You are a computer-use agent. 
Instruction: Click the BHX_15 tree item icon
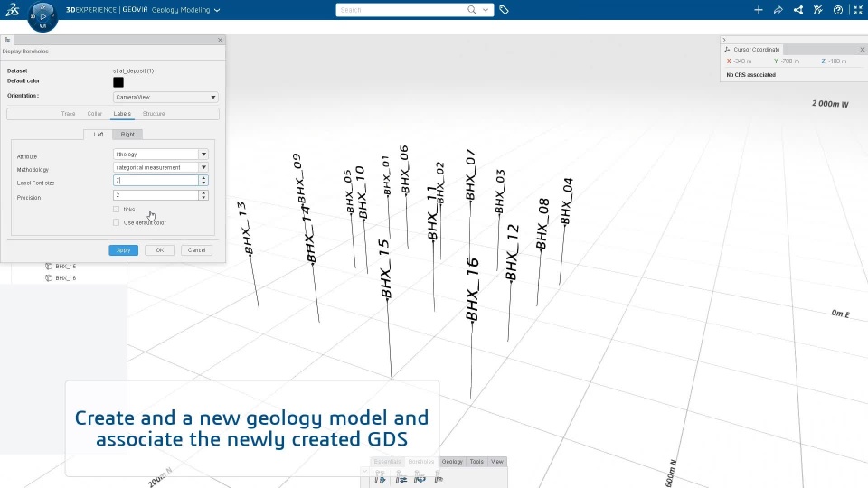click(49, 266)
